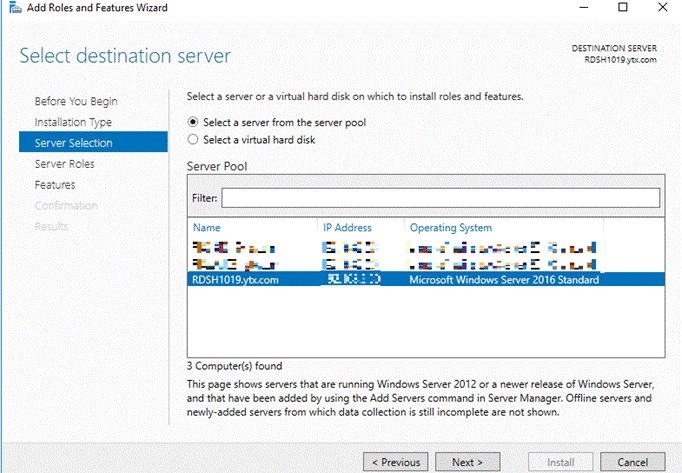Jump to the Features step
This screenshot has height=473, width=682.
pos(55,185)
